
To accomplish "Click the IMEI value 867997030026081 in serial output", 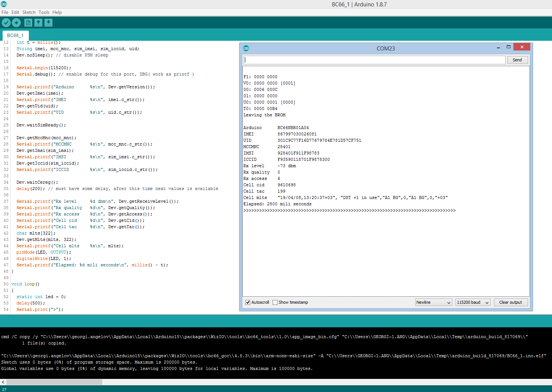I will (297, 134).
